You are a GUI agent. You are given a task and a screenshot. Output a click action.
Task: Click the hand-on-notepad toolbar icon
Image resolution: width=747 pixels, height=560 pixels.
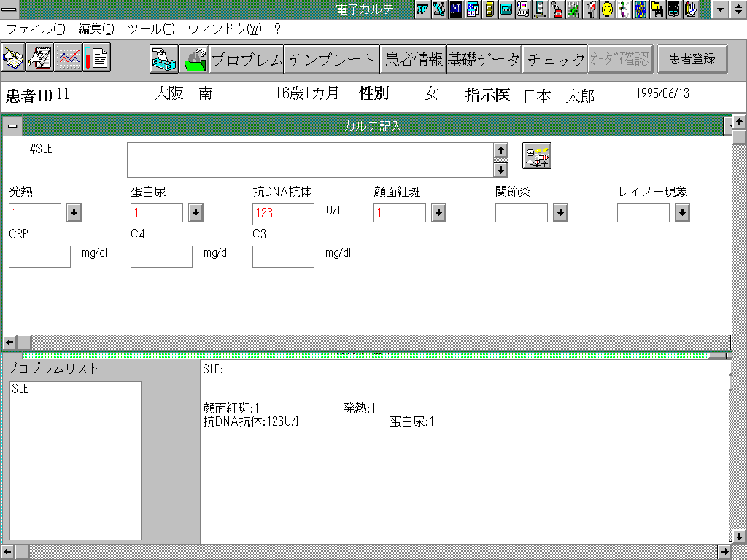40,58
